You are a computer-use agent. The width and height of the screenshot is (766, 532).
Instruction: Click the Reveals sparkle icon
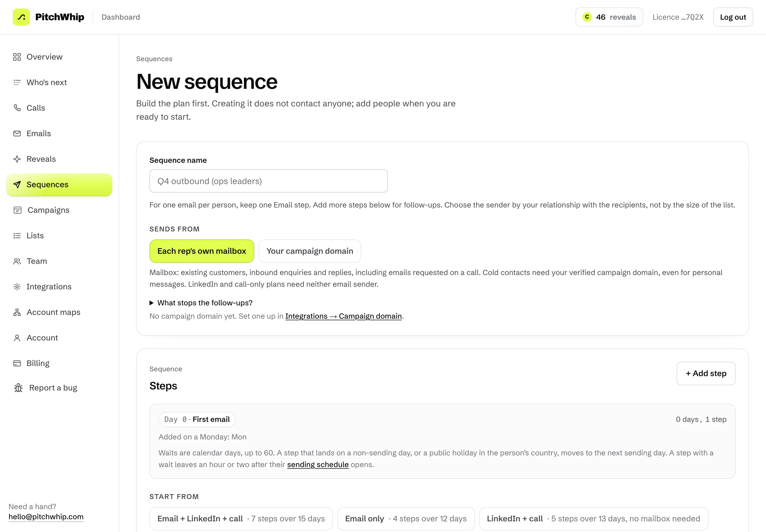click(17, 159)
